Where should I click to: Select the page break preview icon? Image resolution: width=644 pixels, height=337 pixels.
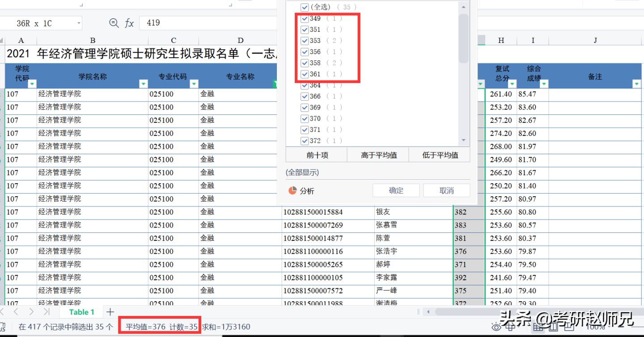coord(569,328)
